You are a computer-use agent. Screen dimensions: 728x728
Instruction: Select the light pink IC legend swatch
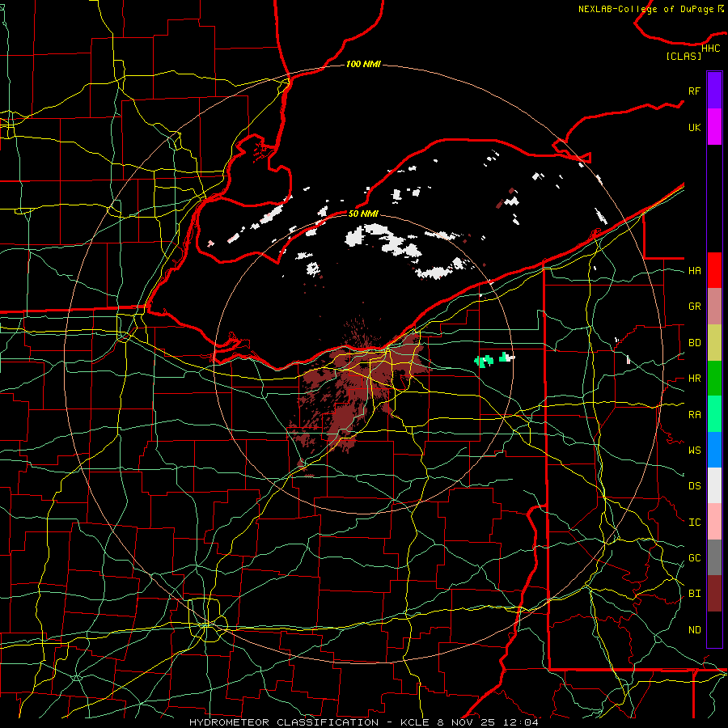coord(714,522)
